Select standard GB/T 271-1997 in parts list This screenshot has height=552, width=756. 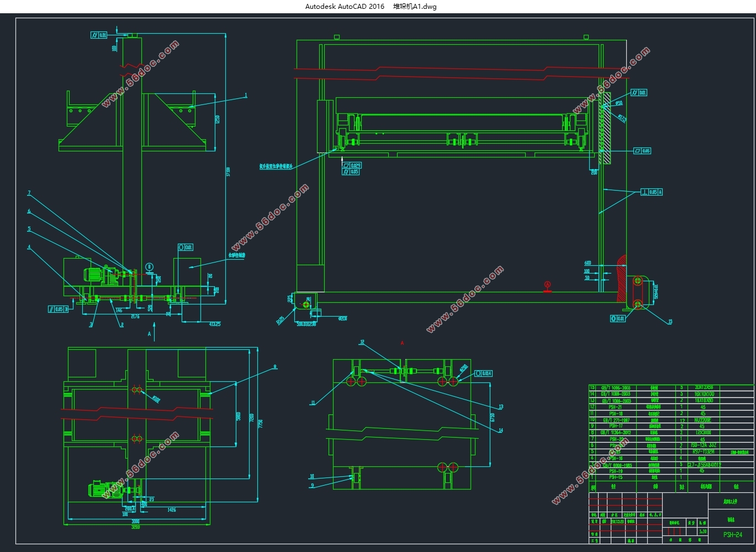pos(616,420)
